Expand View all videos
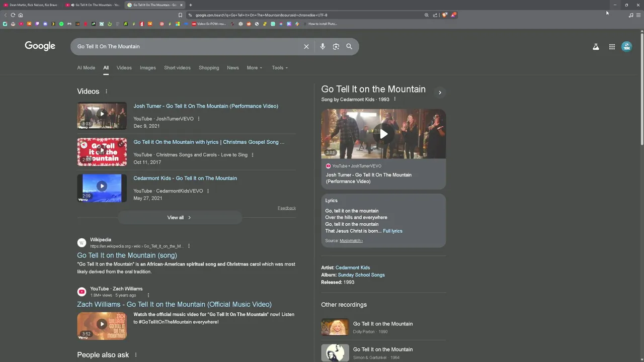This screenshot has height=362, width=644. click(x=180, y=218)
